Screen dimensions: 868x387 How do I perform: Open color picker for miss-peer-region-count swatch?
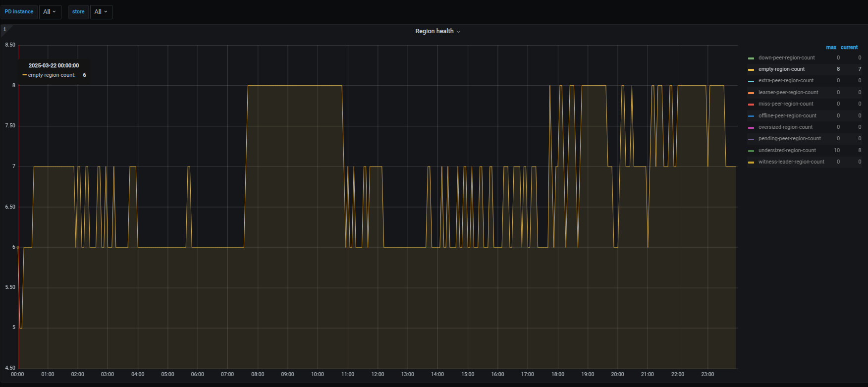pos(751,105)
